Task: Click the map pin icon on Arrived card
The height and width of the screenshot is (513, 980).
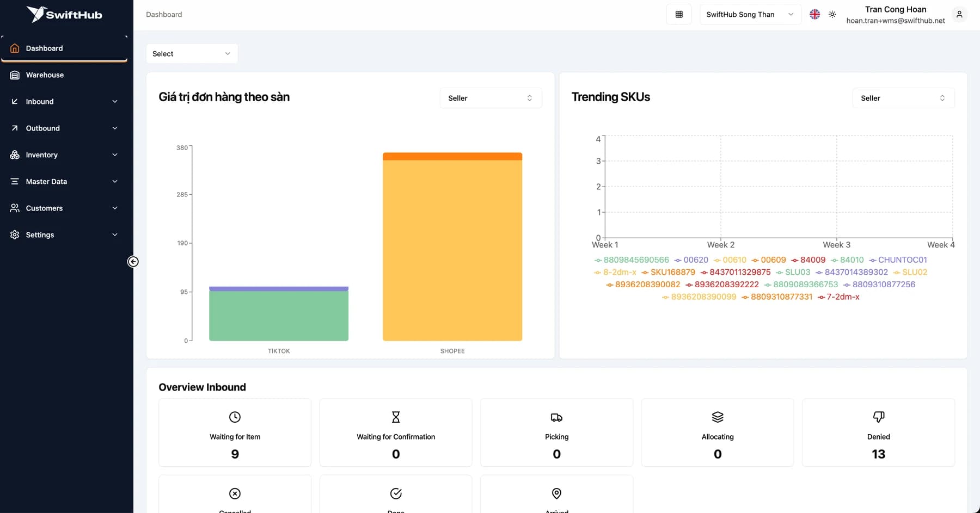Action: pos(556,493)
